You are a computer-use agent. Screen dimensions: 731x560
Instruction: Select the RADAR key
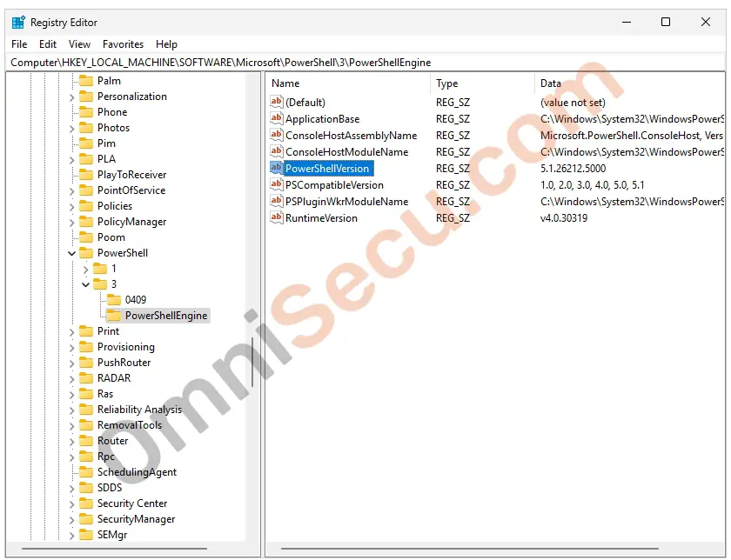point(114,378)
